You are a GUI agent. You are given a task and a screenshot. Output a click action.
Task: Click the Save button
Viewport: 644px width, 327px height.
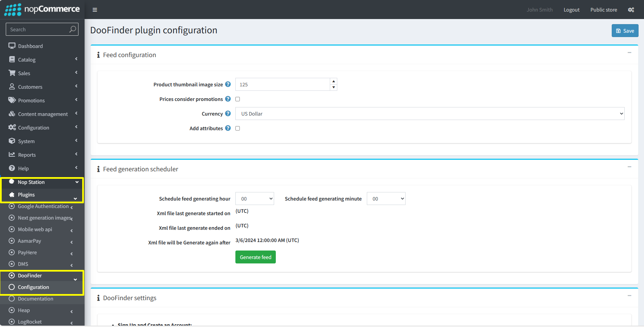click(625, 31)
